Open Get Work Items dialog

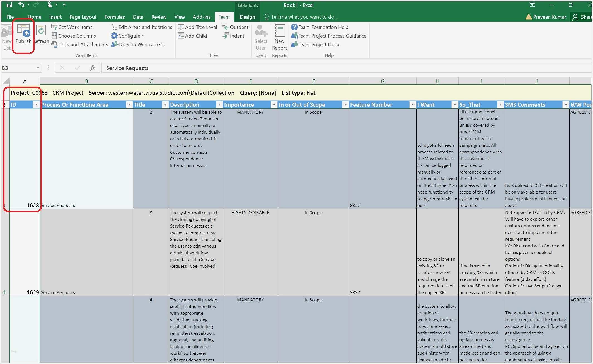click(75, 27)
